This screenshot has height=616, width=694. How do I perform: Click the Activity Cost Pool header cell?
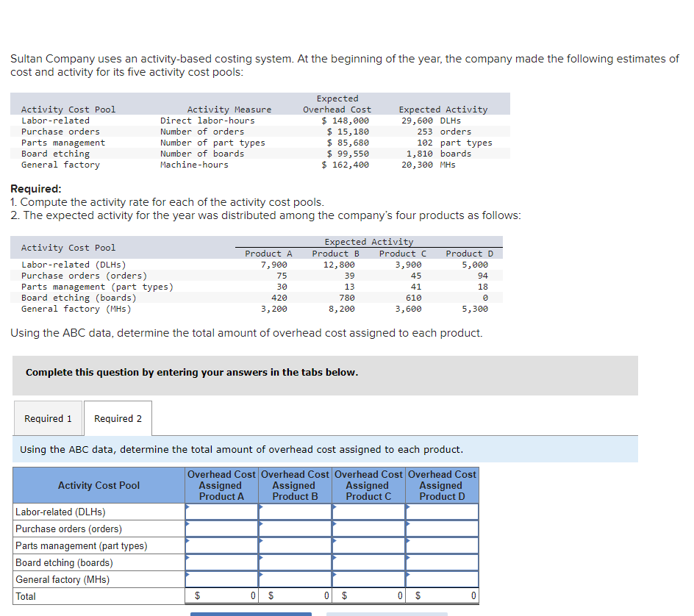(99, 485)
